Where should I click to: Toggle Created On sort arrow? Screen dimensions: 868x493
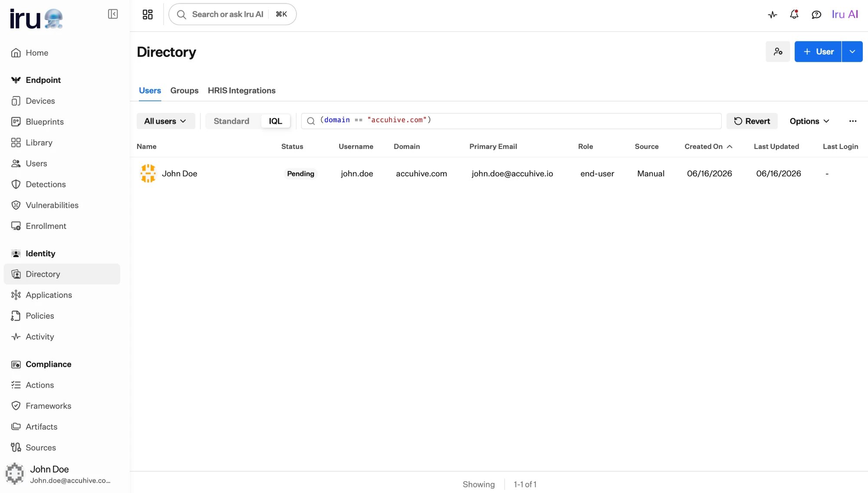tap(730, 146)
